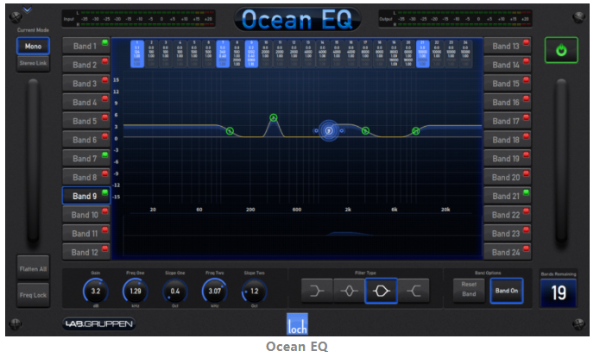Toggle the Band On switch
This screenshot has height=364, width=600.
click(505, 292)
